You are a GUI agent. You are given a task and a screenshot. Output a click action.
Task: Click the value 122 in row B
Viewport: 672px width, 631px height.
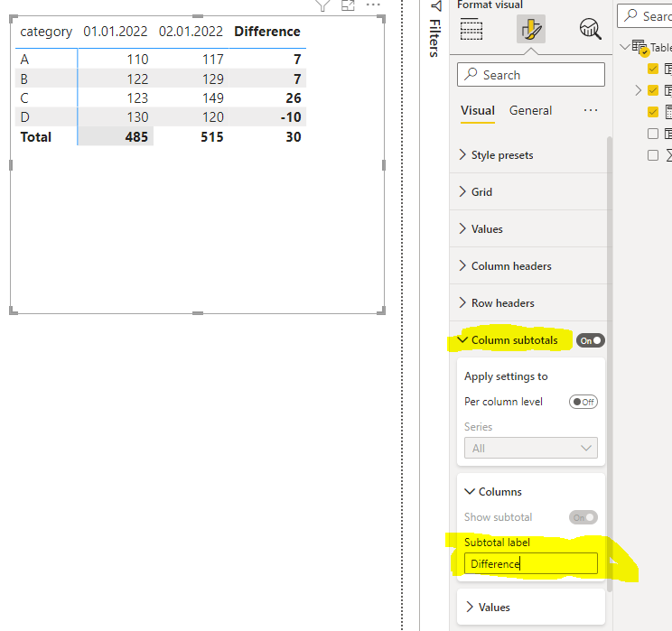click(137, 79)
